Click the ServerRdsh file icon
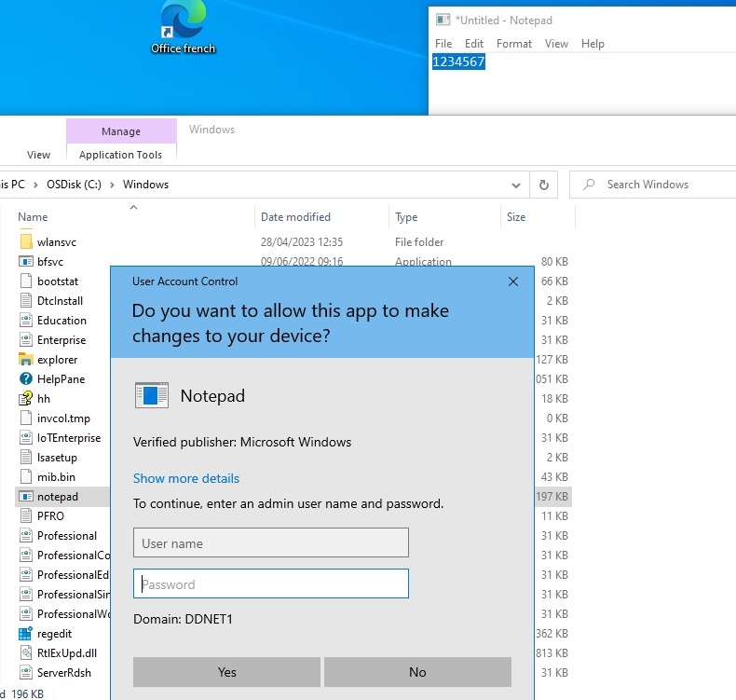The width and height of the screenshot is (736, 700). (x=26, y=672)
